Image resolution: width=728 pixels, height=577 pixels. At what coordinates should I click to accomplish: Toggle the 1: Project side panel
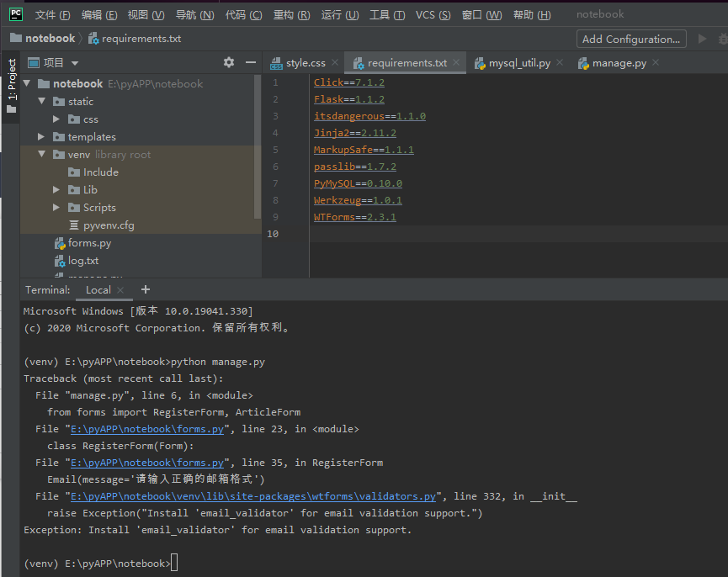(11, 81)
